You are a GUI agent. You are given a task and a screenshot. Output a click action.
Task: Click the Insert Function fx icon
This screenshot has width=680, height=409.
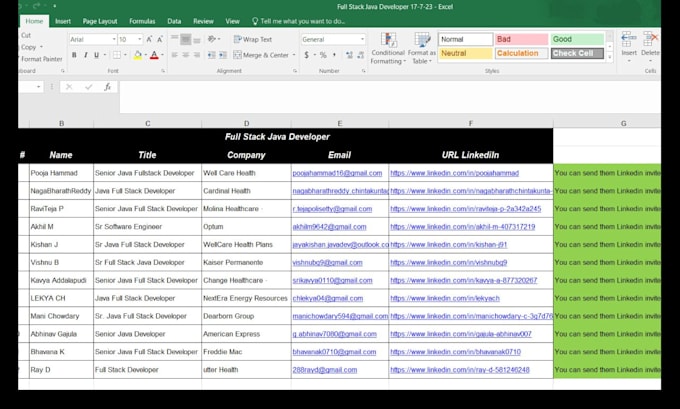(x=107, y=87)
